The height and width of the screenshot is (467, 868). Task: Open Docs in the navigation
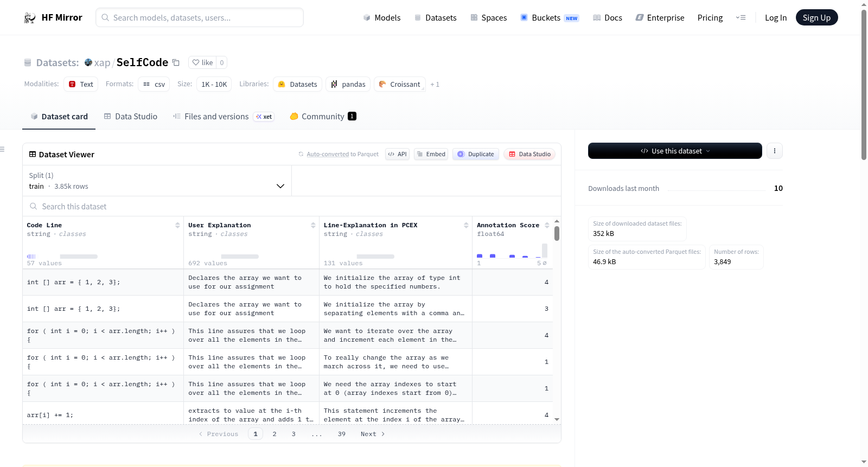[608, 18]
